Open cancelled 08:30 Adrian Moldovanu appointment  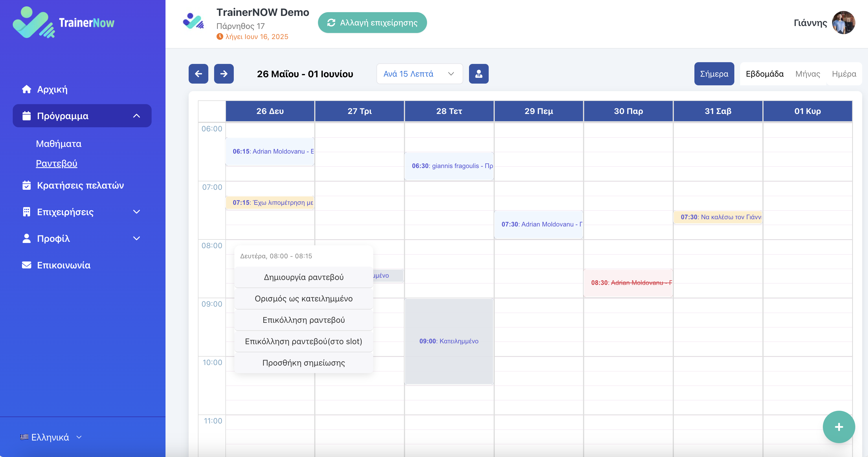coord(628,283)
